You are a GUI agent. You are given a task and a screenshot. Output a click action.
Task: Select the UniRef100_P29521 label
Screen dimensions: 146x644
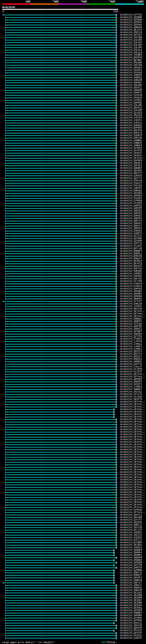click(x=131, y=100)
